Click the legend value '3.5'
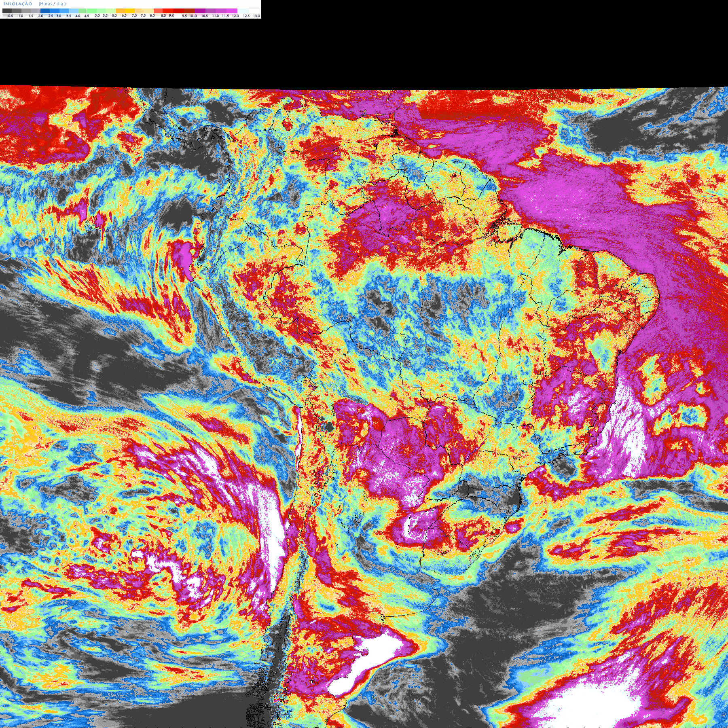The width and height of the screenshot is (728, 728). coord(68,16)
